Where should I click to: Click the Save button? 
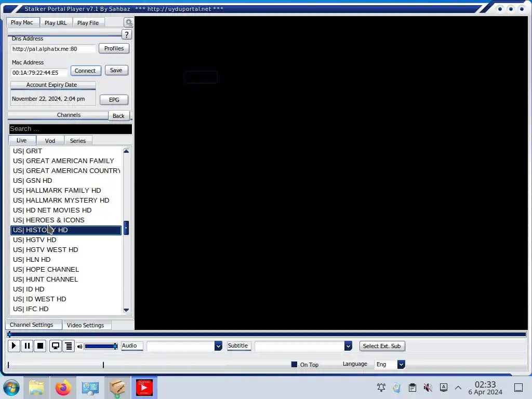(116, 70)
